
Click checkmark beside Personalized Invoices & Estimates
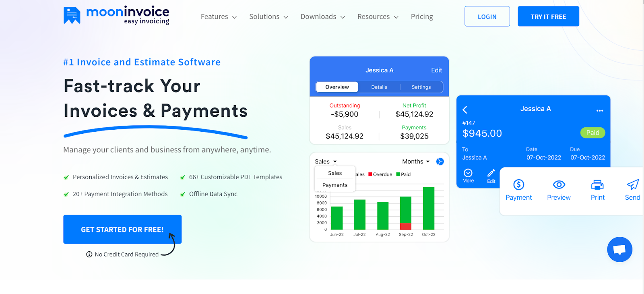pos(66,177)
